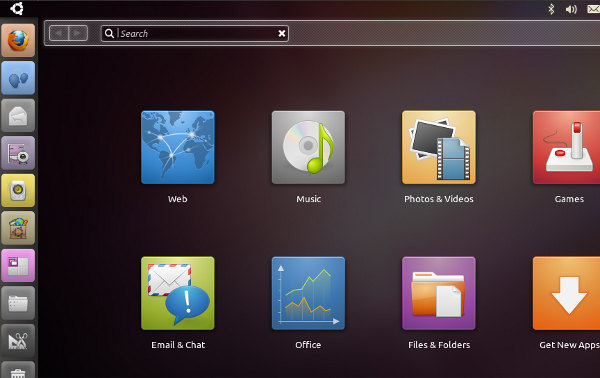This screenshot has height=378, width=600.
Task: Open the Web category
Action: (x=178, y=148)
